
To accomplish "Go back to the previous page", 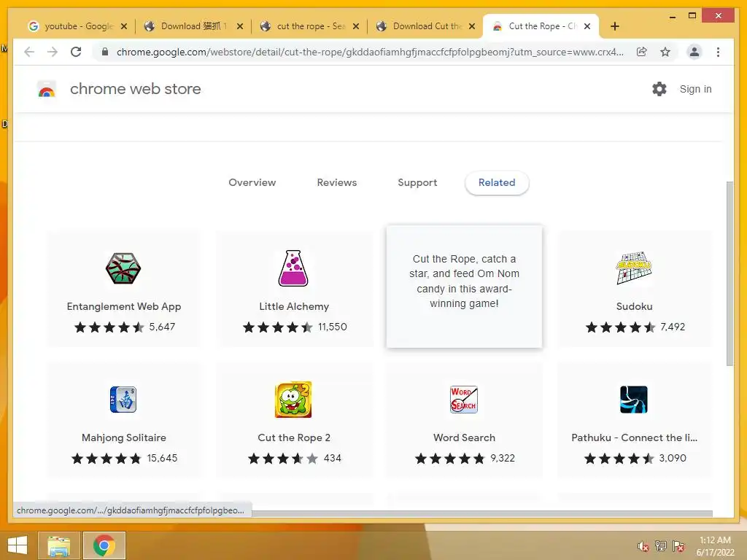I will tap(29, 52).
